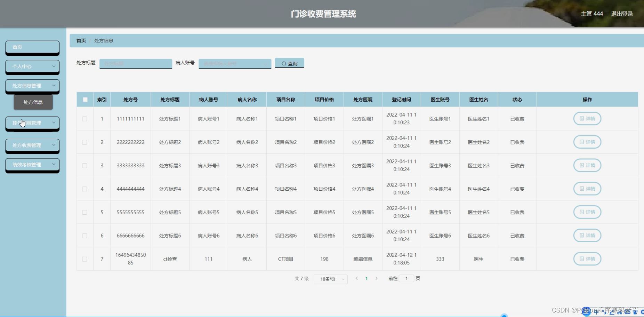The image size is (644, 317).
Task: Open 详情 for 处方标题4 row
Action: pyautogui.click(x=587, y=189)
